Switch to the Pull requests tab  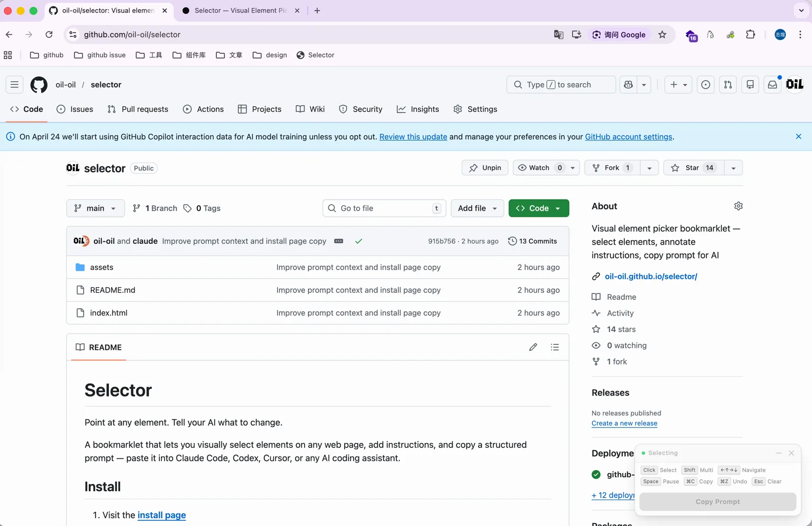coord(138,109)
